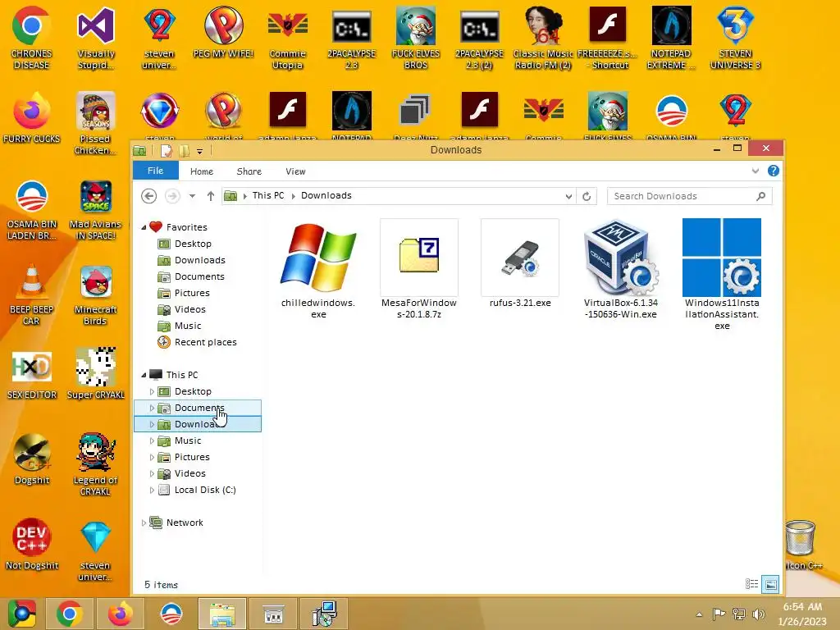Select Visually Stupid desktop icon
This screenshot has width=840, height=630.
[95, 38]
